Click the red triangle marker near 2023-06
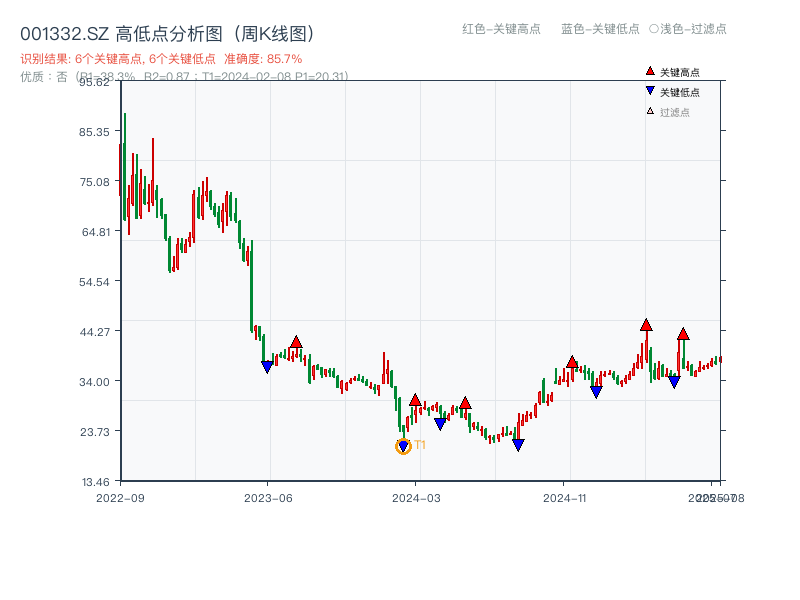 296,341
